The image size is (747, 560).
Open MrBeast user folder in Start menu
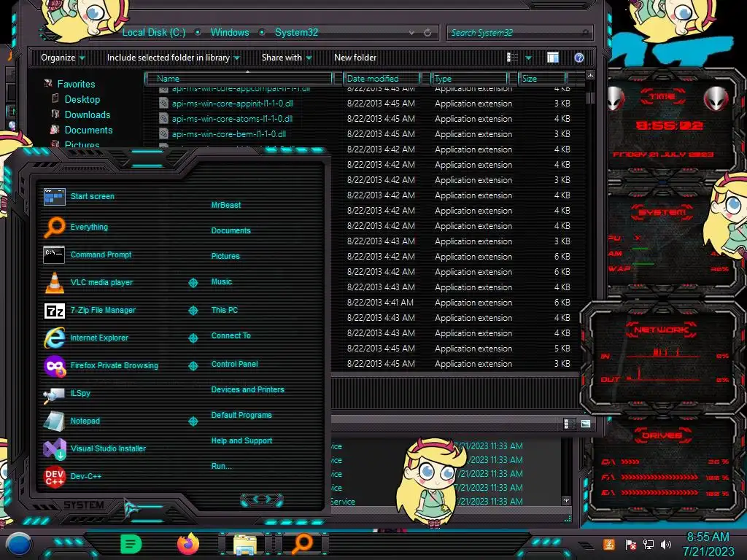coord(226,205)
